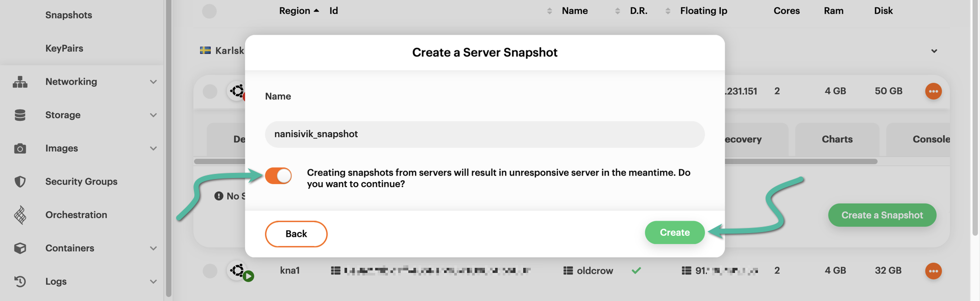Expand the Storage menu chevron
Viewport: 980px width, 301px height.
(x=153, y=115)
